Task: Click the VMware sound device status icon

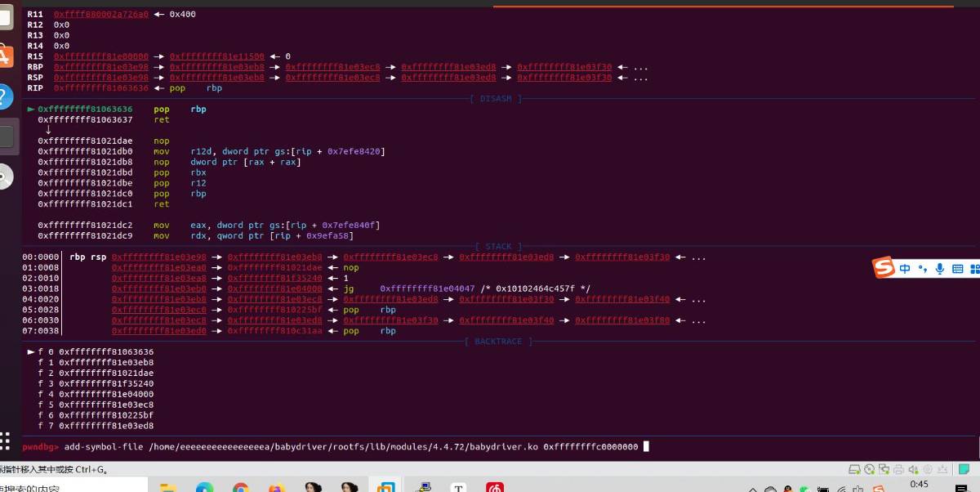Action: 913,469
